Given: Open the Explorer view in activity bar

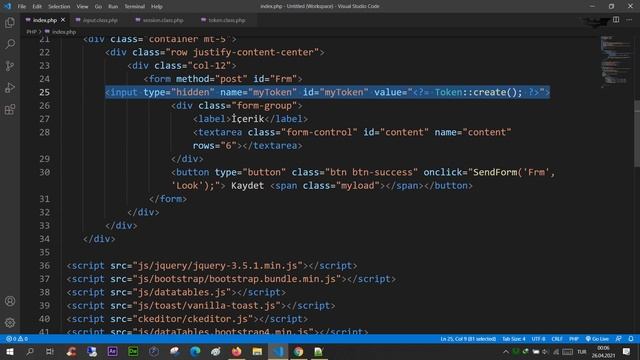Looking at the screenshot, I should pyautogui.click(x=10, y=22).
